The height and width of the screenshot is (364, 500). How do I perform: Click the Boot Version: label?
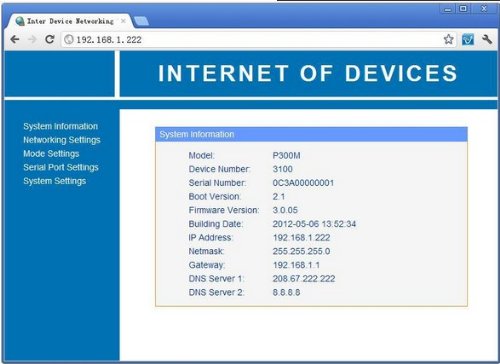215,197
